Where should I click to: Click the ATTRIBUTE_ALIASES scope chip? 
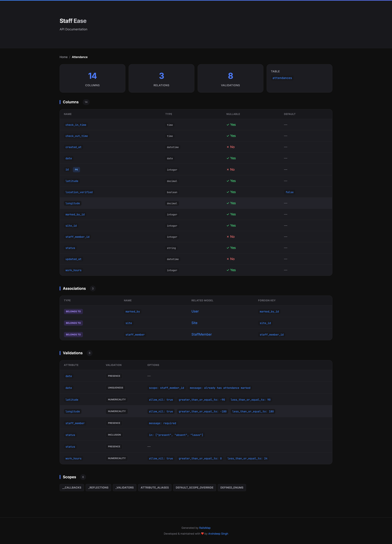pyautogui.click(x=155, y=487)
